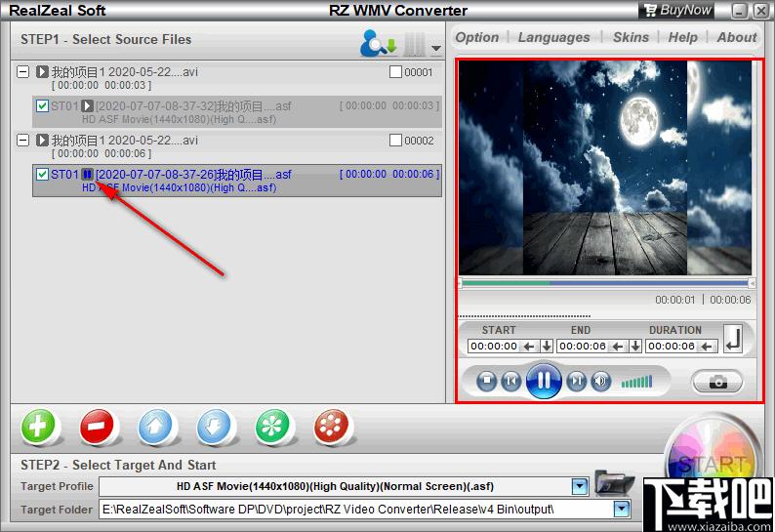Click the gray columns icon in STEP1 header
775x532 pixels.
pos(414,45)
